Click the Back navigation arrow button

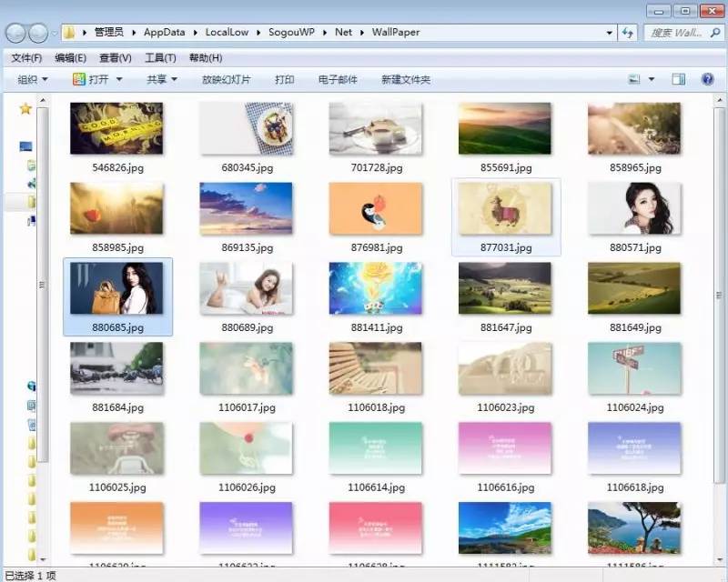point(15,33)
